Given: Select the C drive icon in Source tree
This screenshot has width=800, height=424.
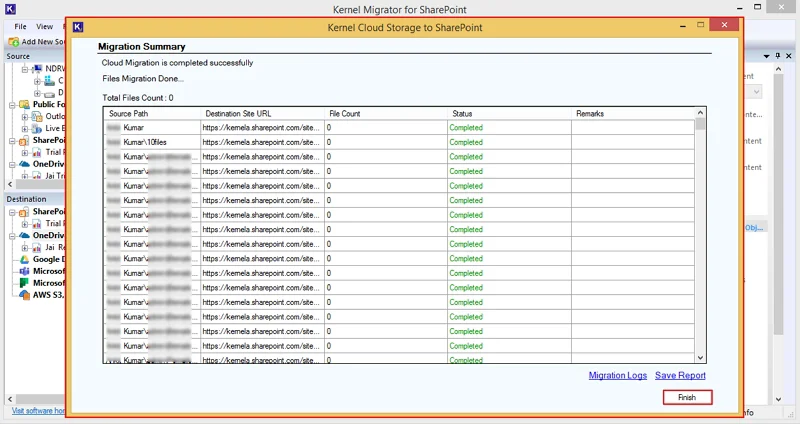Looking at the screenshot, I should point(49,81).
